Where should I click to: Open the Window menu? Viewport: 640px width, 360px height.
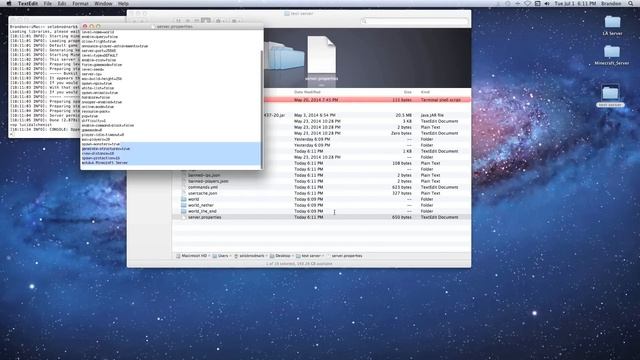[103, 3]
